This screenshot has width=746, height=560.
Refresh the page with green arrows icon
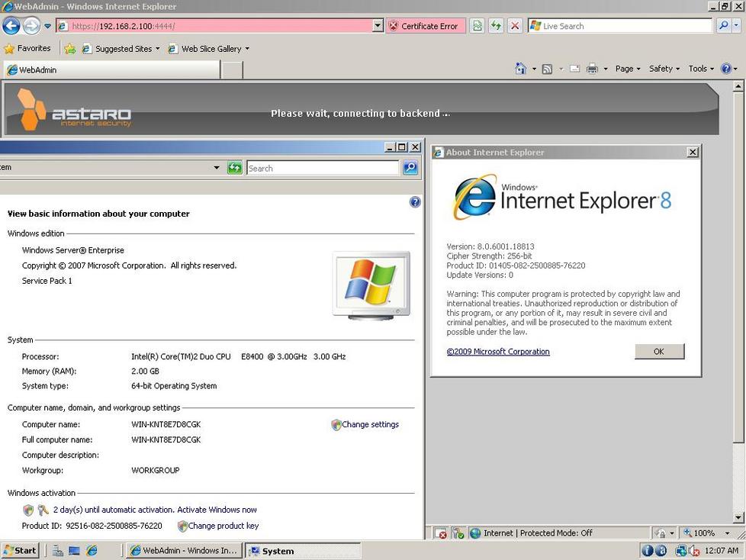pos(497,26)
